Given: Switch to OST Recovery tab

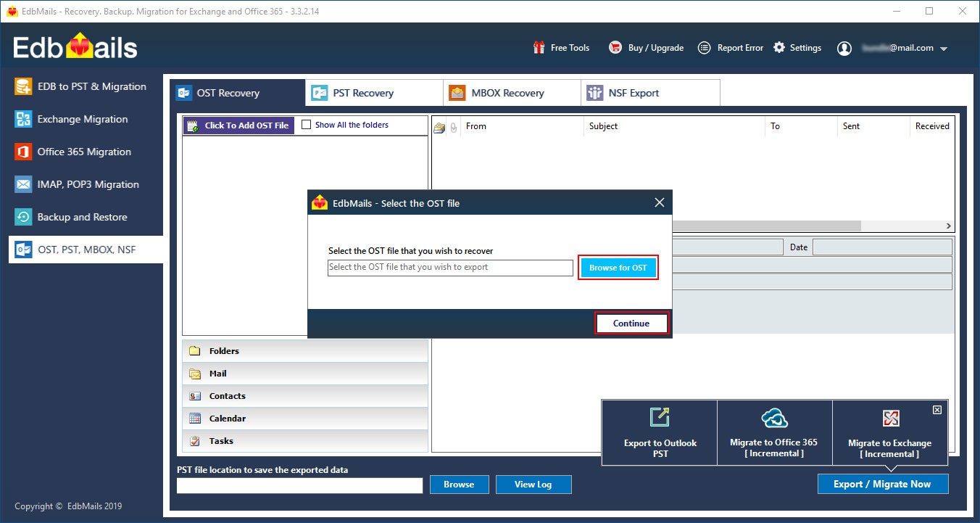Looking at the screenshot, I should pyautogui.click(x=238, y=93).
